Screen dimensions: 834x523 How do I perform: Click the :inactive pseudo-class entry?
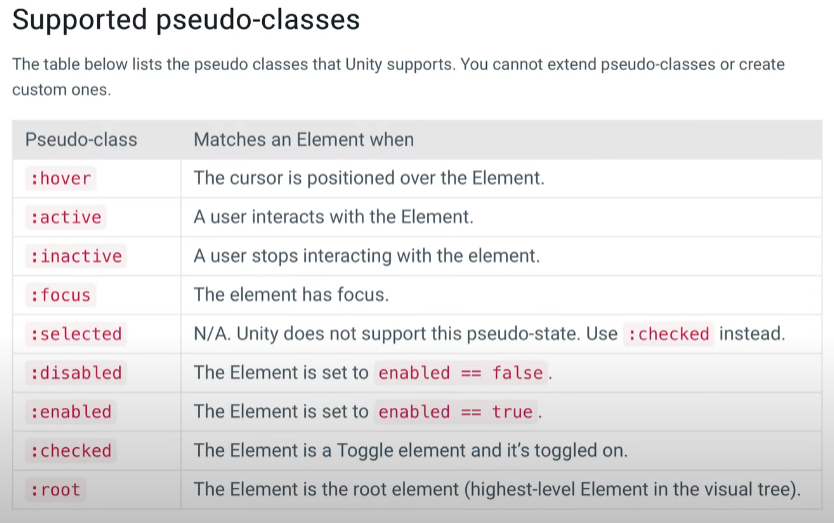[75, 256]
